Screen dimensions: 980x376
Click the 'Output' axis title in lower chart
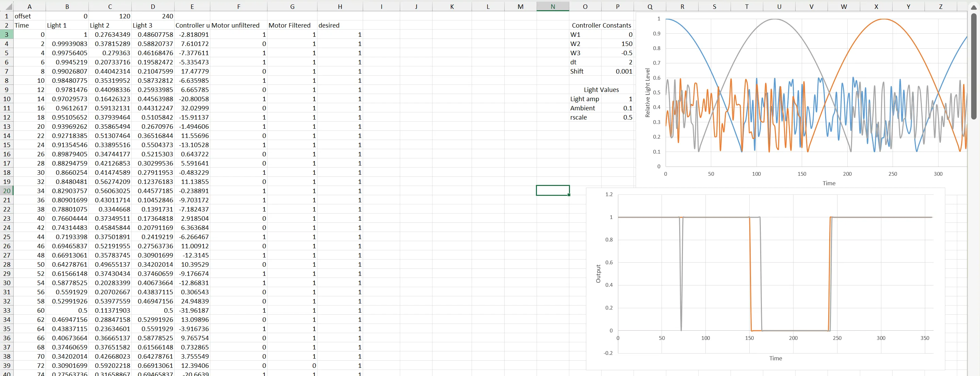tap(598, 273)
